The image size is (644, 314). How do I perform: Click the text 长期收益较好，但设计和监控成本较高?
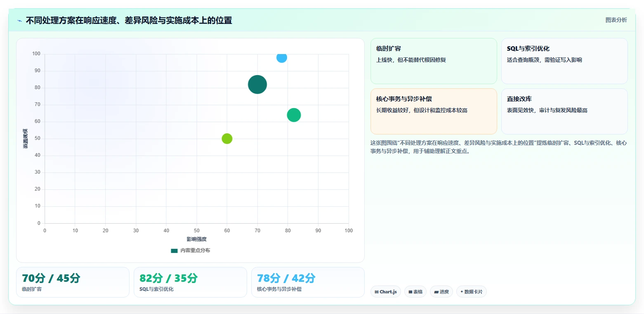tap(422, 110)
